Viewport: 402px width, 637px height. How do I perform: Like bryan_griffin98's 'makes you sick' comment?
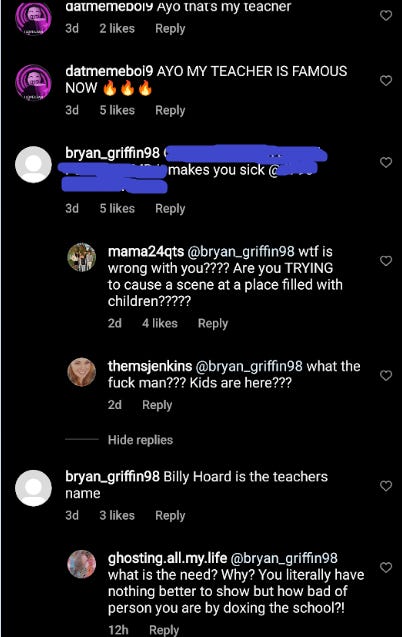click(x=386, y=162)
